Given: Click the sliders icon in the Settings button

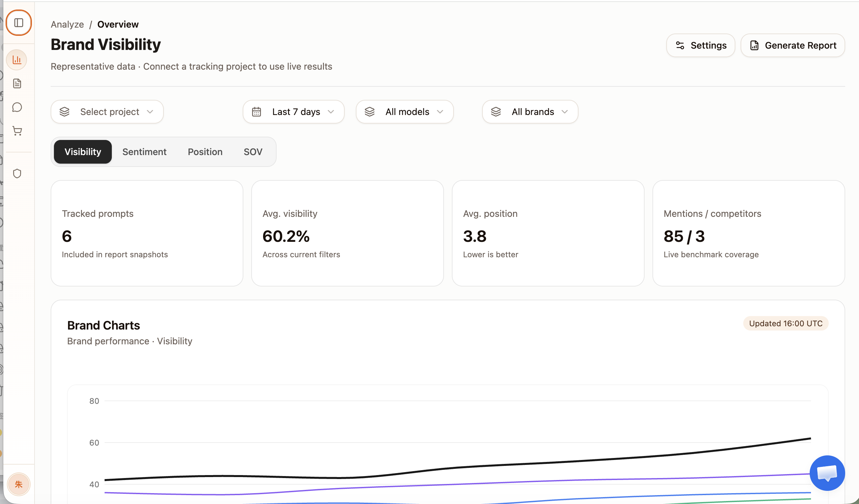Looking at the screenshot, I should point(680,45).
